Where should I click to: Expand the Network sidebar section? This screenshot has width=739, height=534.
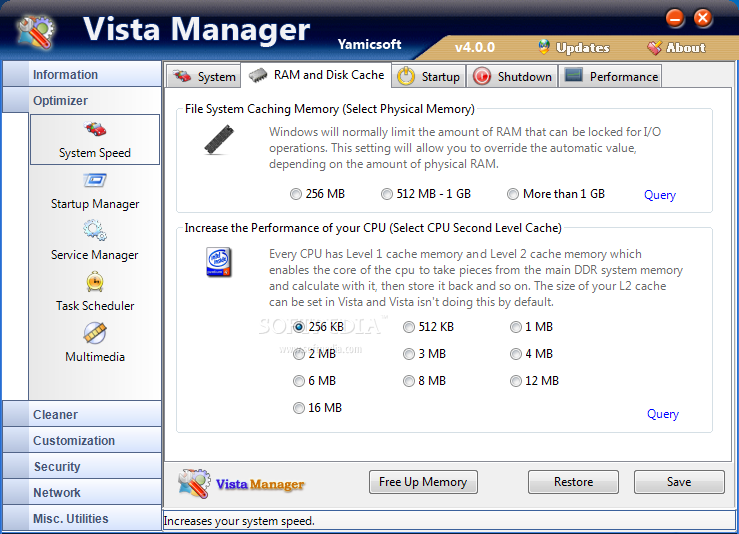[82, 492]
